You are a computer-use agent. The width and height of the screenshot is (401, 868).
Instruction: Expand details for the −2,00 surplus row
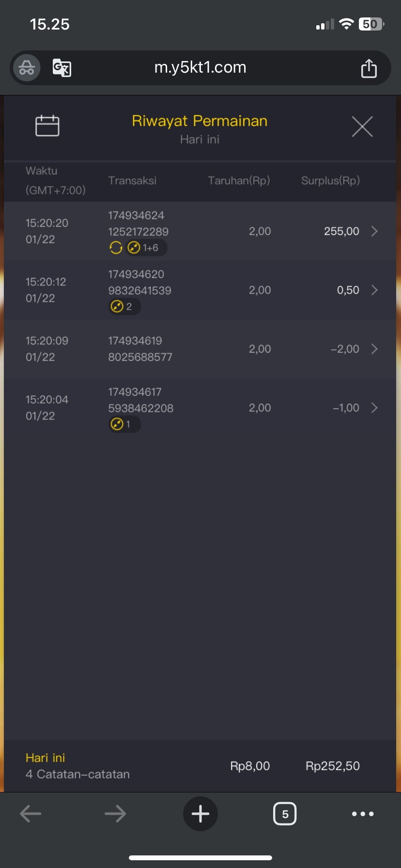374,349
